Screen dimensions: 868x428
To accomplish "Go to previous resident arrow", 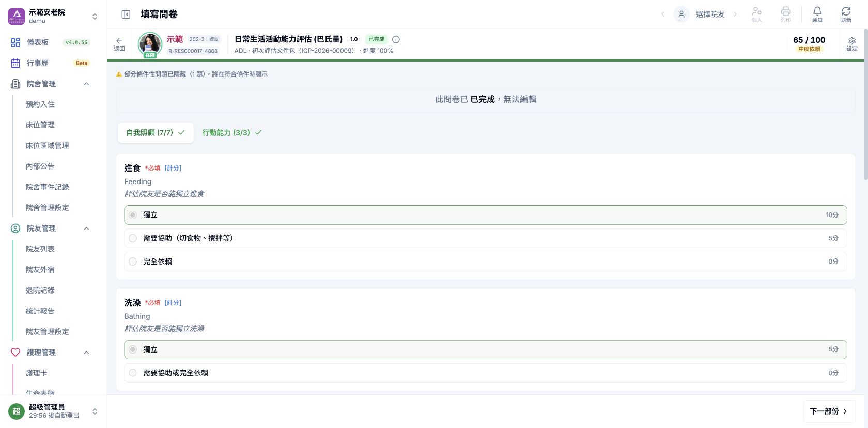I will pos(663,14).
